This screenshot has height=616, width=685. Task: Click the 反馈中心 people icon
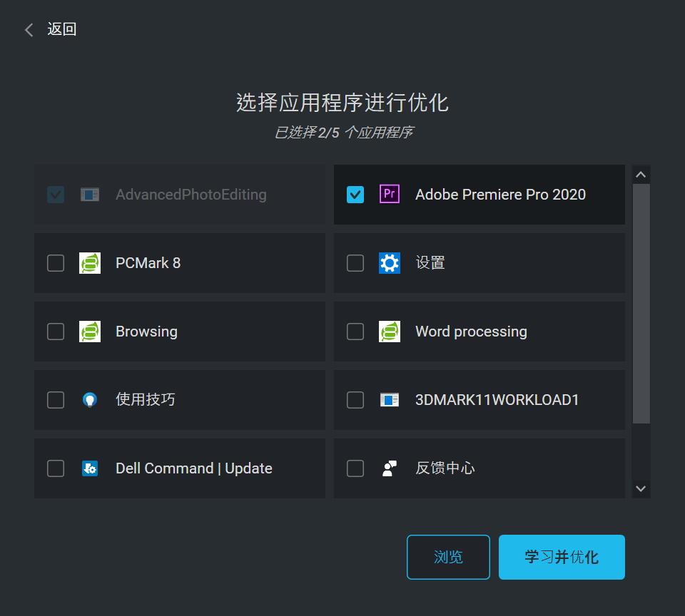(x=390, y=468)
